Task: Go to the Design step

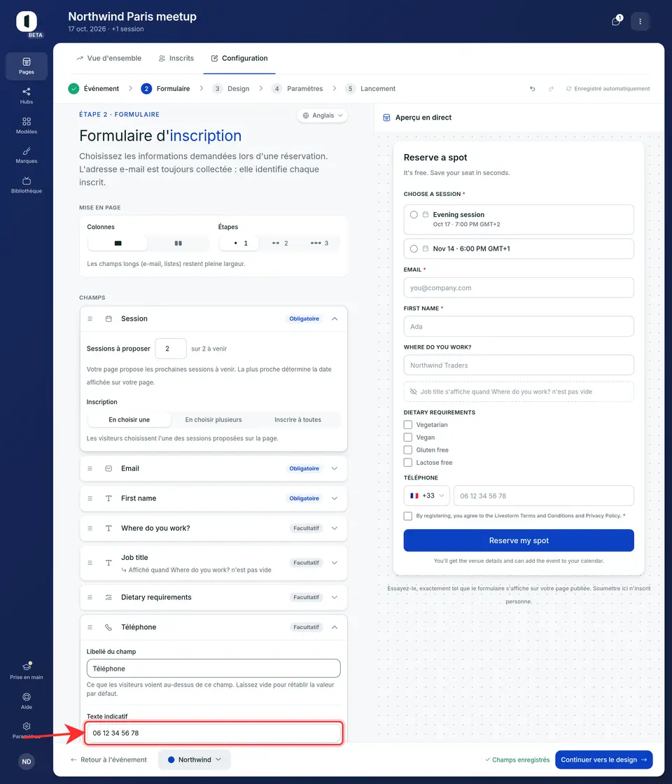Action: tap(230, 88)
